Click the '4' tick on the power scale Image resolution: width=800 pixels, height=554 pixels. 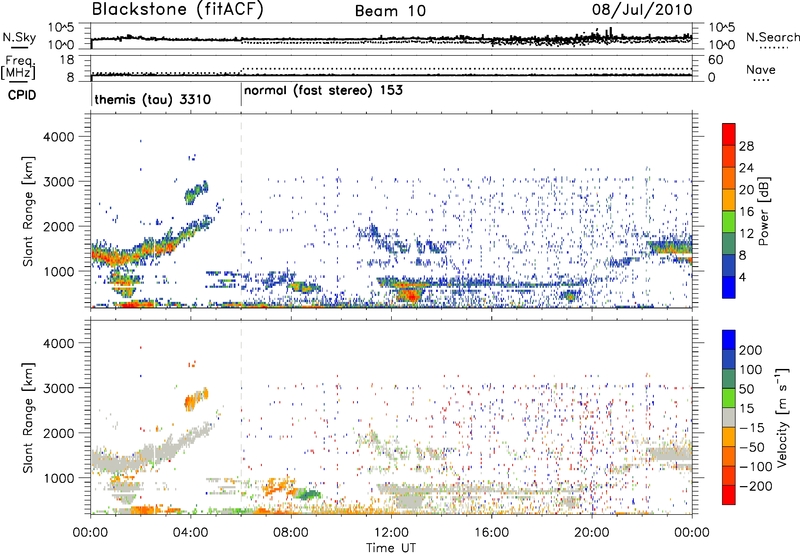coord(743,278)
